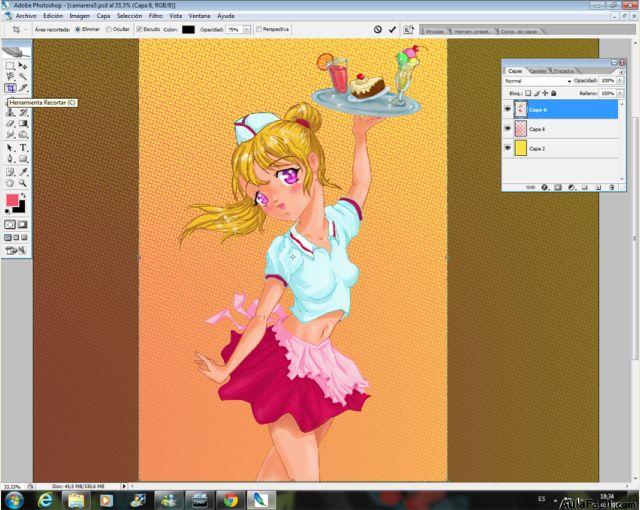Toggle the Escudo checkbox

[x=139, y=29]
